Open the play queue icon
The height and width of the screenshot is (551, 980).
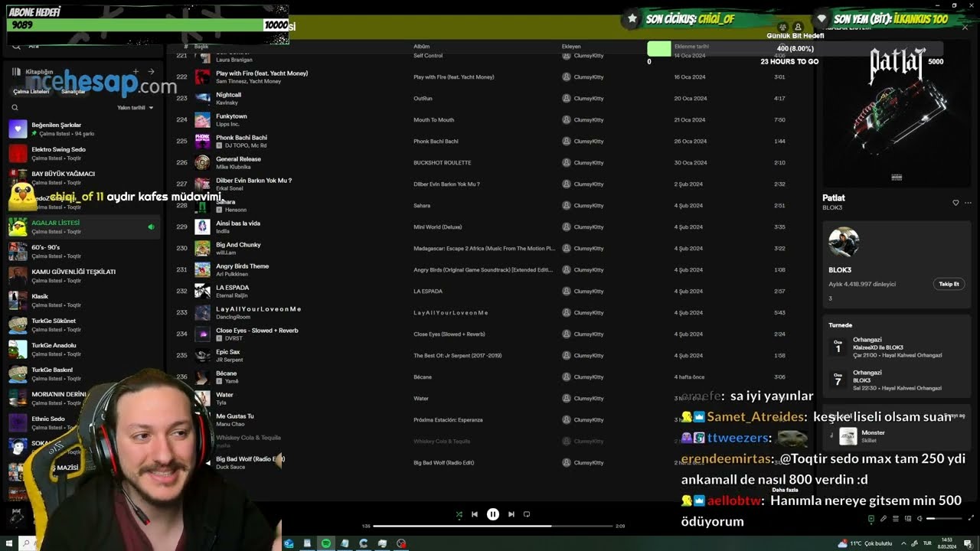coord(895,519)
